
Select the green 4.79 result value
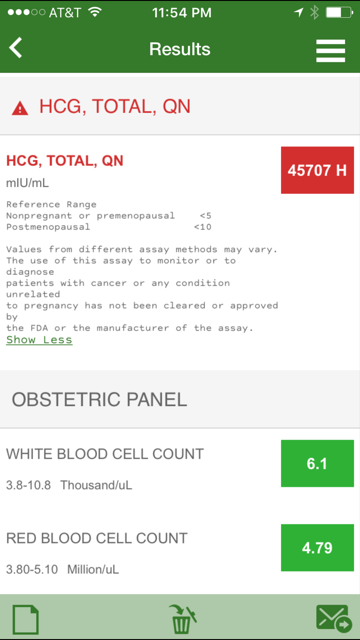coord(317,548)
